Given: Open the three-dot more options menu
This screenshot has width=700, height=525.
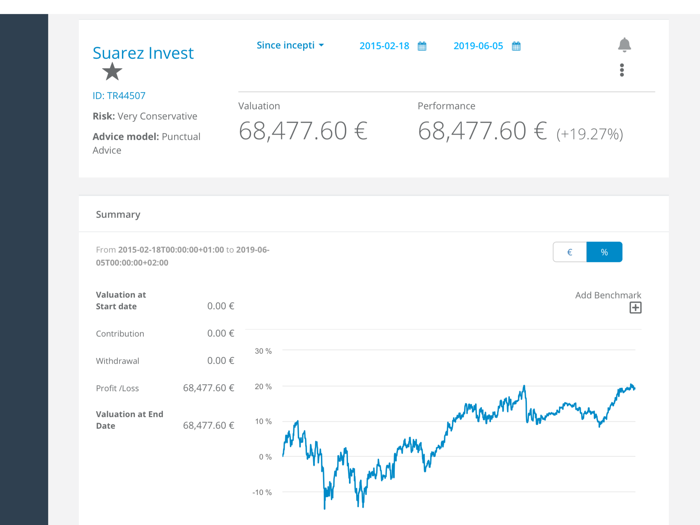Looking at the screenshot, I should pyautogui.click(x=622, y=70).
